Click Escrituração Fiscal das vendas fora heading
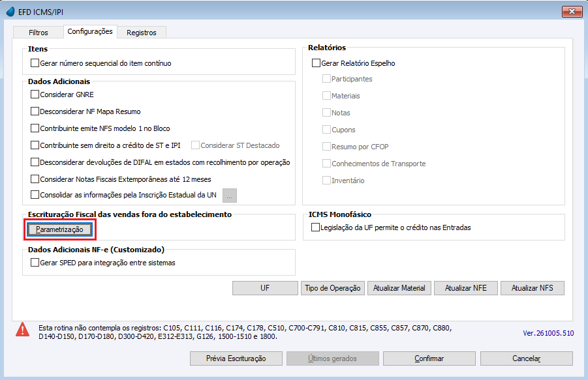The image size is (588, 380). coord(130,214)
